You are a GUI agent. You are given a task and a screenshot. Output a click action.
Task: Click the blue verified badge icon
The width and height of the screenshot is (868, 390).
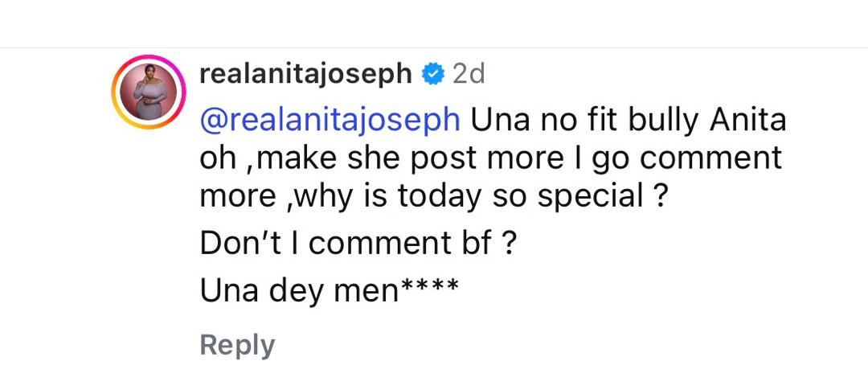coord(433,75)
